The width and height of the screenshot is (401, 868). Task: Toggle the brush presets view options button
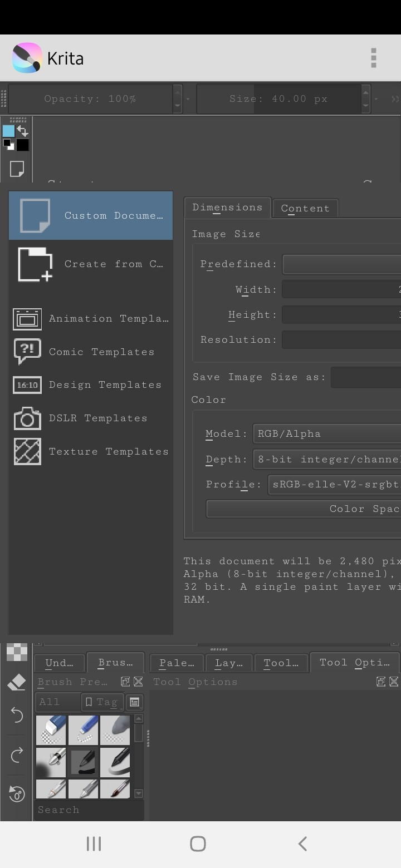tap(134, 702)
